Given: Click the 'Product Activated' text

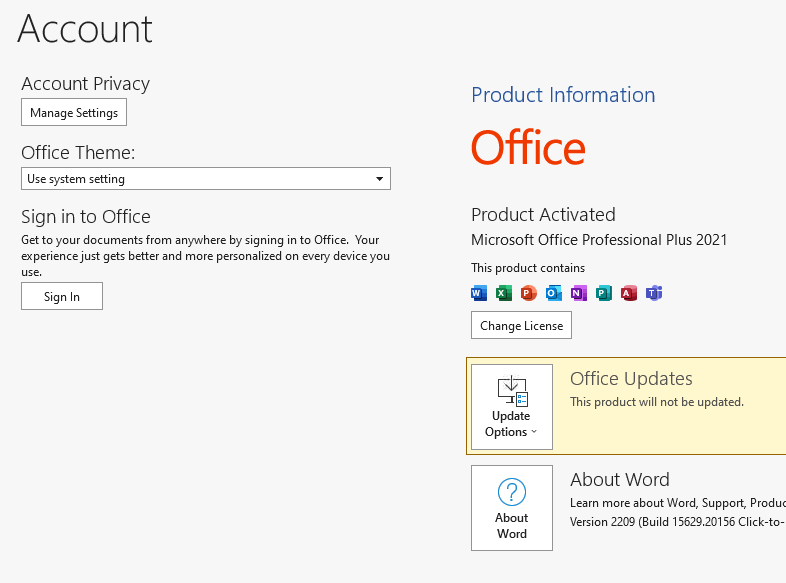Looking at the screenshot, I should click(x=543, y=215).
